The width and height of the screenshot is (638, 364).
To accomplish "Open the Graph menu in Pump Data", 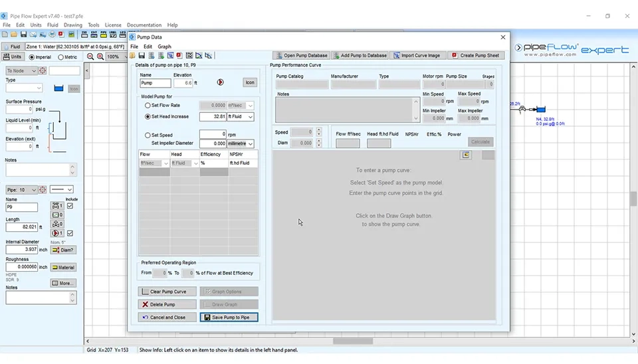I will tap(164, 46).
